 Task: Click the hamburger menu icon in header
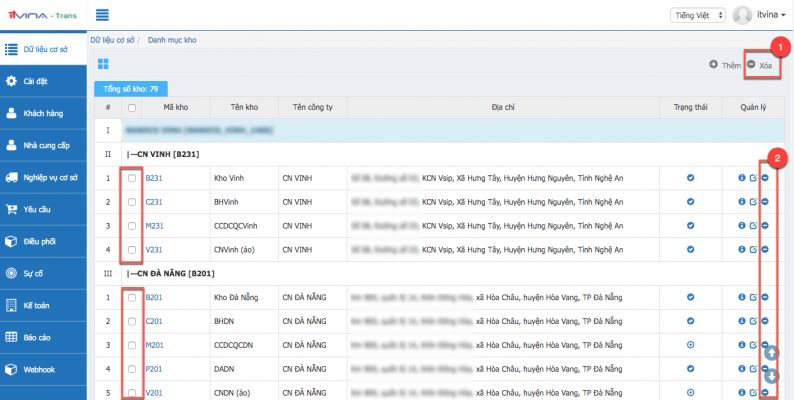(x=102, y=15)
